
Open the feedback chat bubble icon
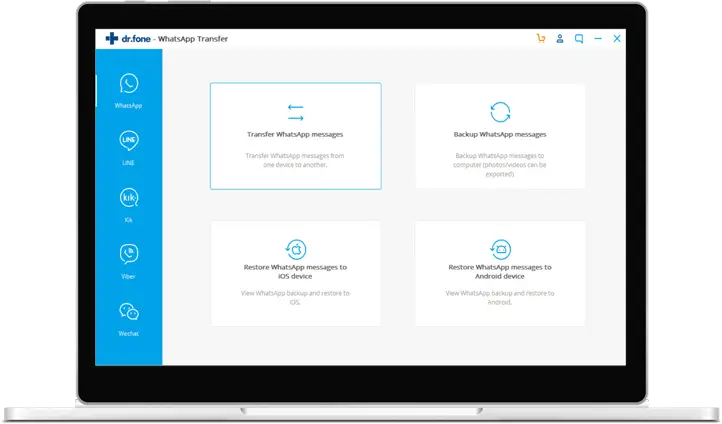579,39
